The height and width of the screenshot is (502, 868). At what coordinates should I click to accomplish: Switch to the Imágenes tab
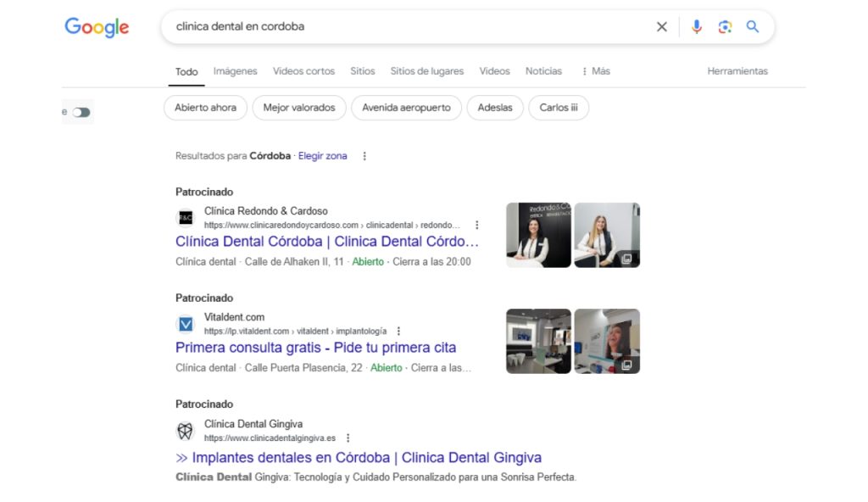235,71
